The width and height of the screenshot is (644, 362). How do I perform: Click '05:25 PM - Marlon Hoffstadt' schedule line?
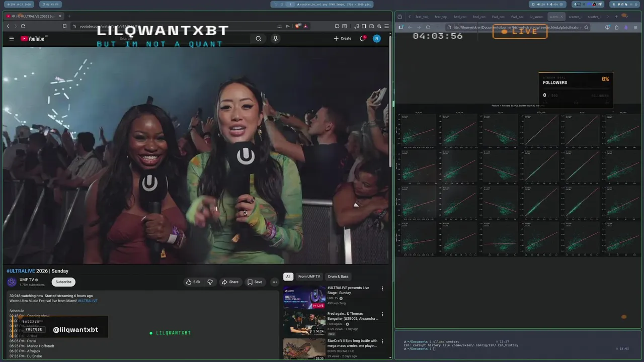[32, 346]
